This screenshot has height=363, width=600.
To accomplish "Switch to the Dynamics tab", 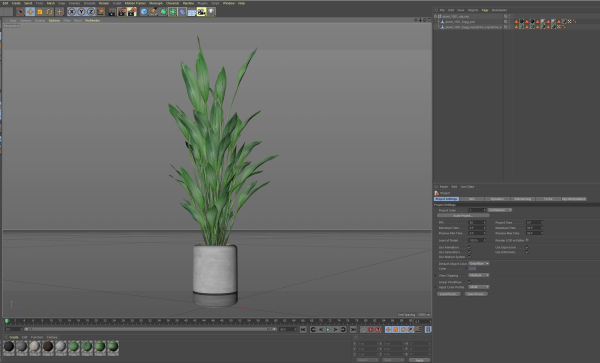I will [x=497, y=199].
